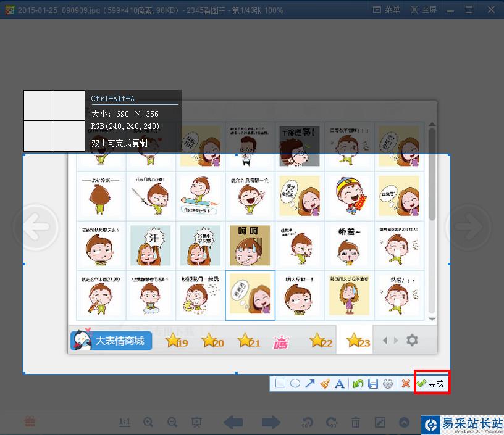The width and height of the screenshot is (504, 435).
Task: Select the sword-wielding boy emoticon
Action: [151, 196]
